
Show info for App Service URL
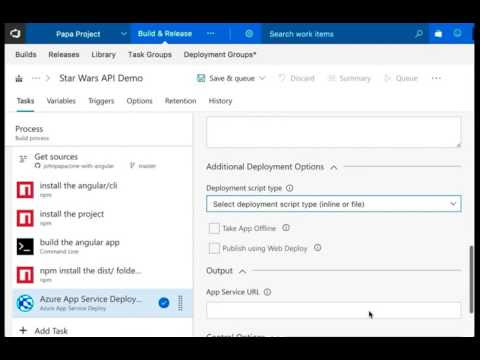[x=267, y=292]
